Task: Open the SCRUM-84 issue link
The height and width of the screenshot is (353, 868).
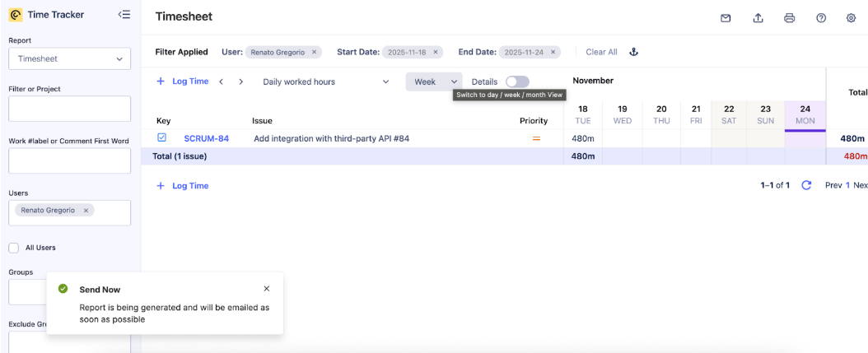Action: tap(207, 138)
